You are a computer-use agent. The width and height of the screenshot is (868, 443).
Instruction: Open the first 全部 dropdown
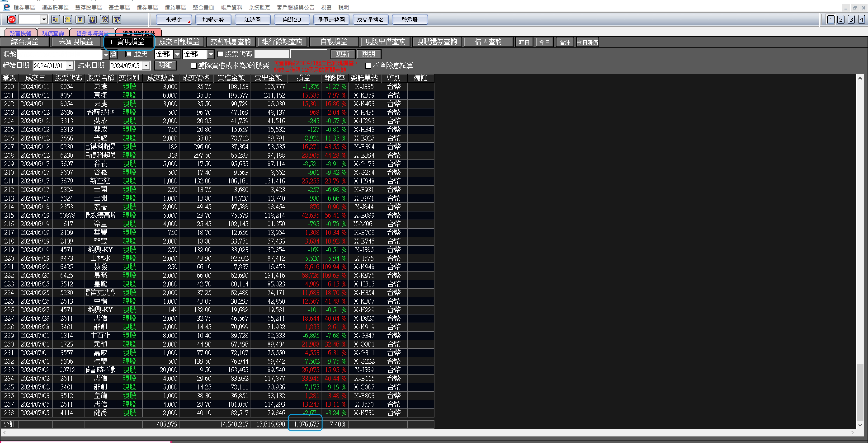[x=177, y=54]
